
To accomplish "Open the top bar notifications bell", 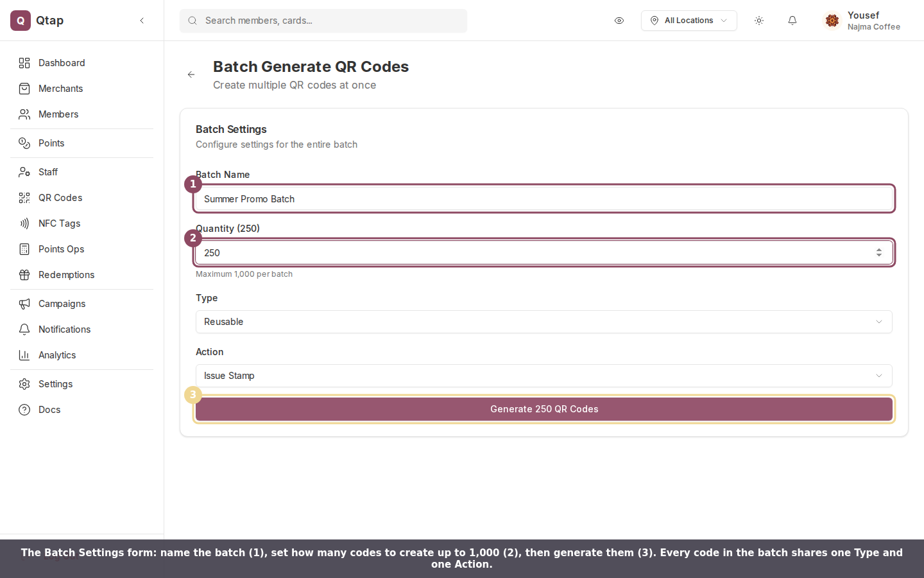I will pyautogui.click(x=792, y=21).
